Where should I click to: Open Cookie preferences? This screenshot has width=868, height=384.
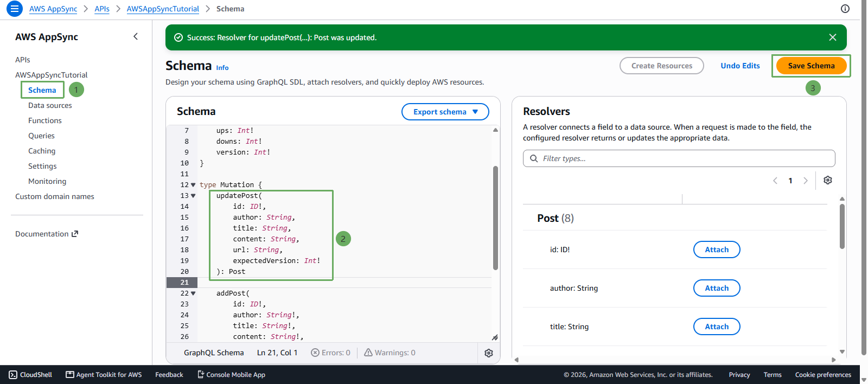[x=823, y=375]
